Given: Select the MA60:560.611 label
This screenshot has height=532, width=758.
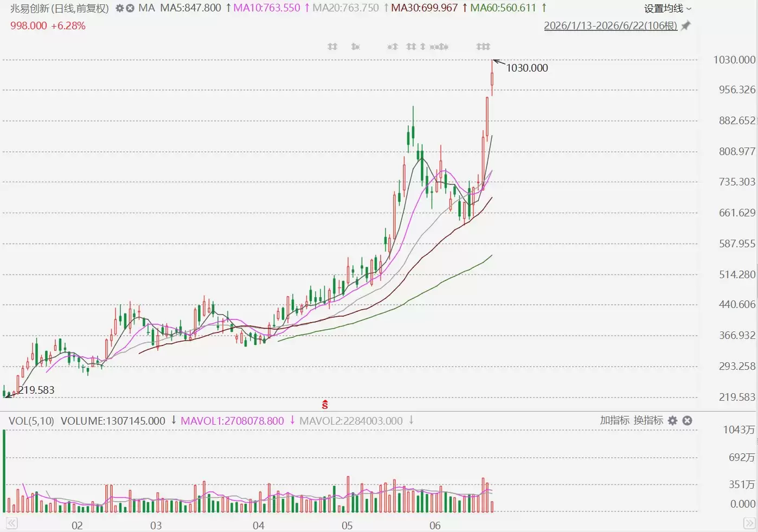Looking at the screenshot, I should 503,8.
